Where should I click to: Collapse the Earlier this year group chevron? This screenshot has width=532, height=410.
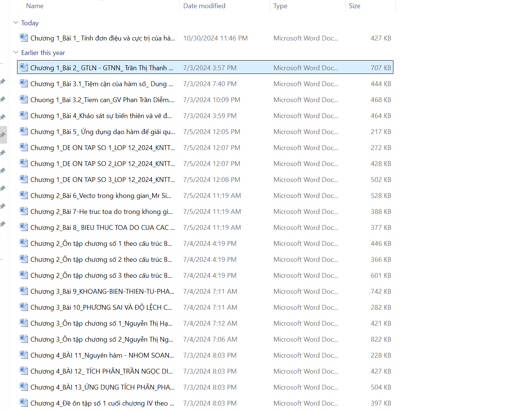(16, 52)
